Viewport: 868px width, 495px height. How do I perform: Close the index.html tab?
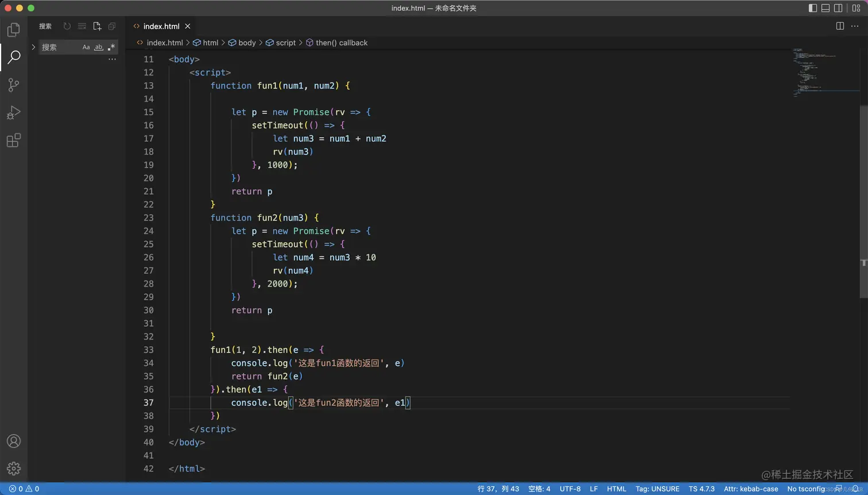(188, 26)
